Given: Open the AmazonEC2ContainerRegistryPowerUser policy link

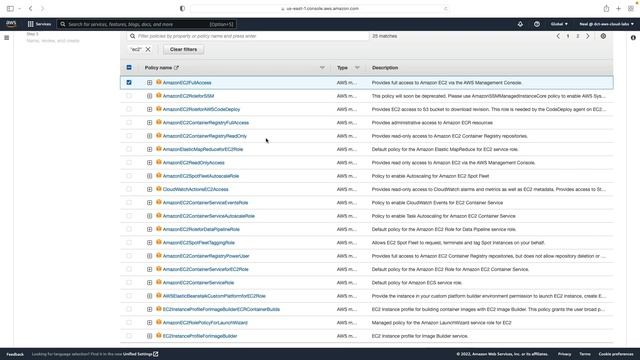Looking at the screenshot, I should tap(206, 256).
